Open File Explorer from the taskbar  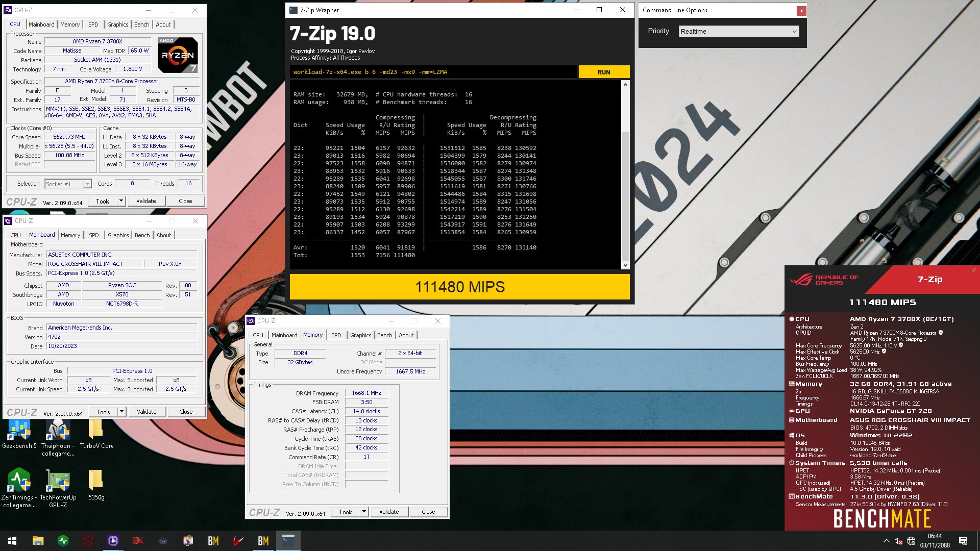pyautogui.click(x=38, y=541)
